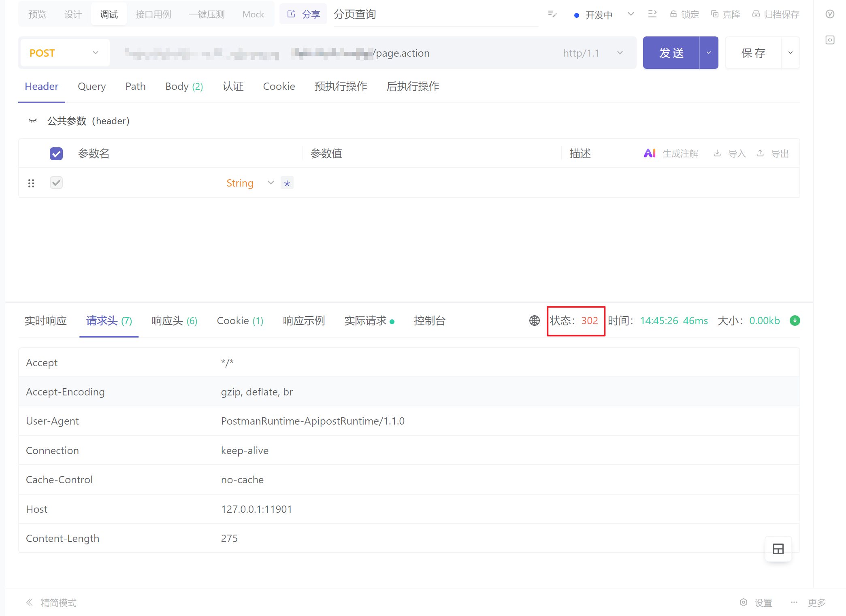Click the Connection value keep-alive
Screen dimensions: 846x616
point(245,450)
